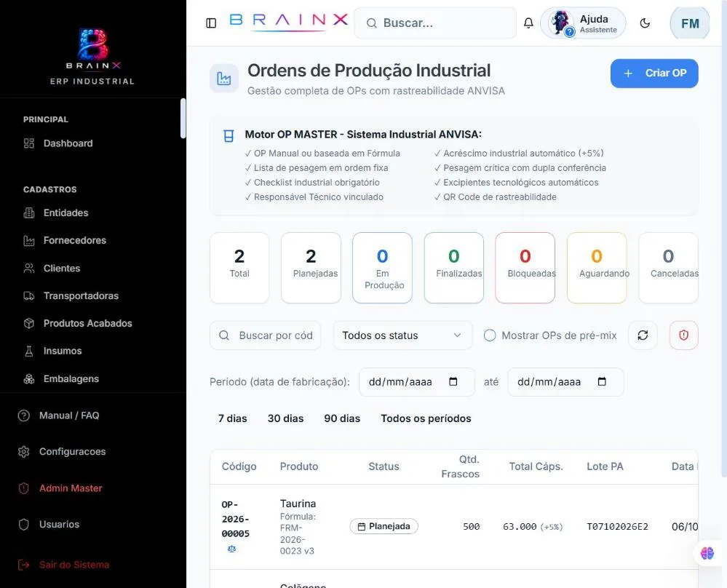Toggle the sidebar collapse icon
Screen dimensions: 727x588
pos(211,23)
